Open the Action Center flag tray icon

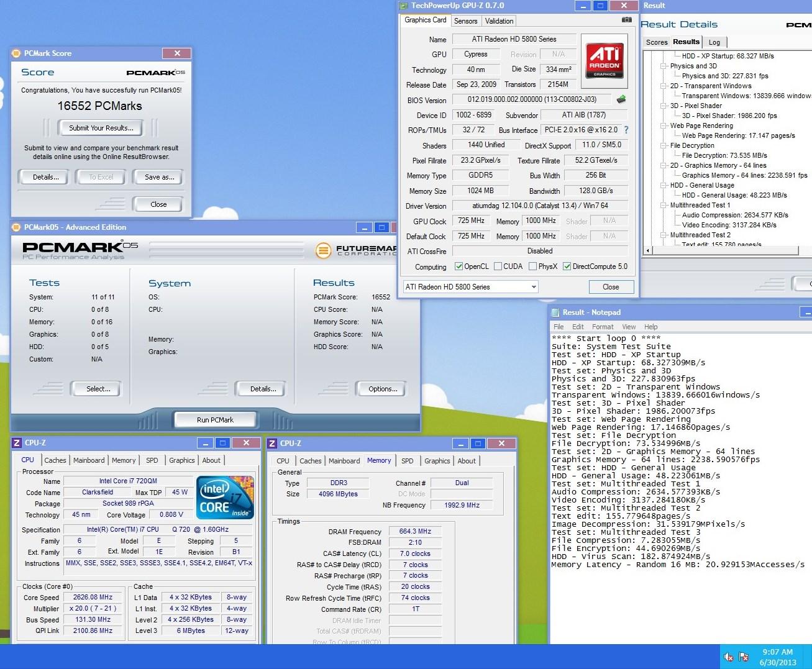click(743, 657)
